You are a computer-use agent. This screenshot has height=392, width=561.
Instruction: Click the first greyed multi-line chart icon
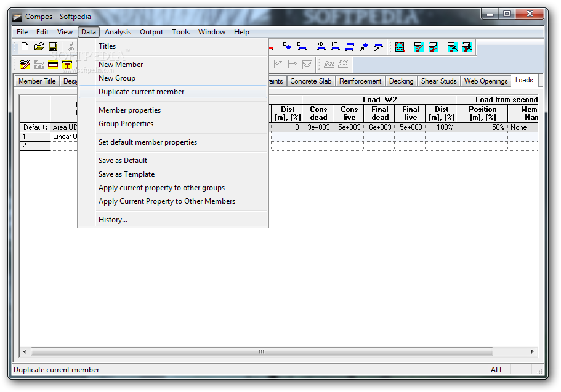pyautogui.click(x=329, y=65)
